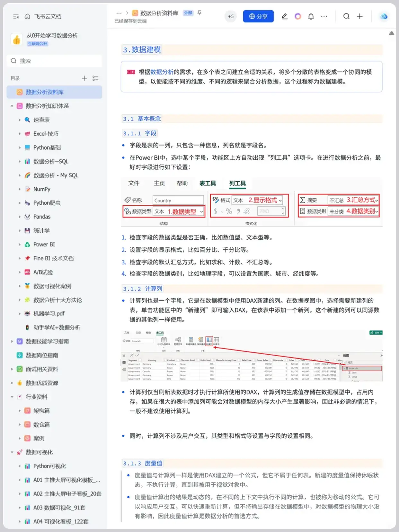399x532 pixels.
Task: Open the A/B试验 page
Action: [43, 272]
